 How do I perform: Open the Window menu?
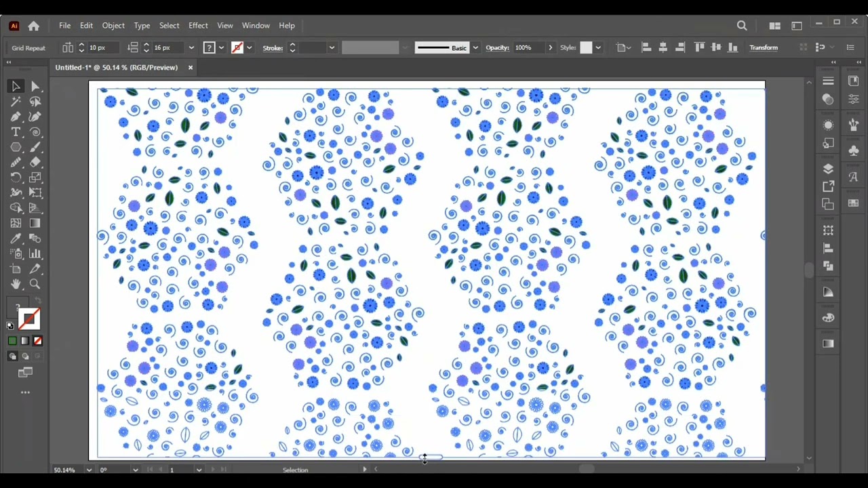[256, 26]
